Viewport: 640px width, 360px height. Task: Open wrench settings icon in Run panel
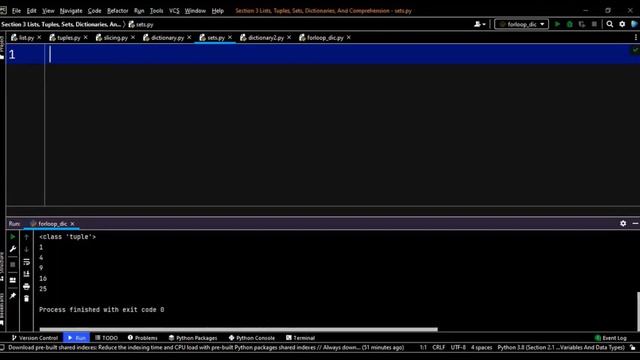click(13, 249)
